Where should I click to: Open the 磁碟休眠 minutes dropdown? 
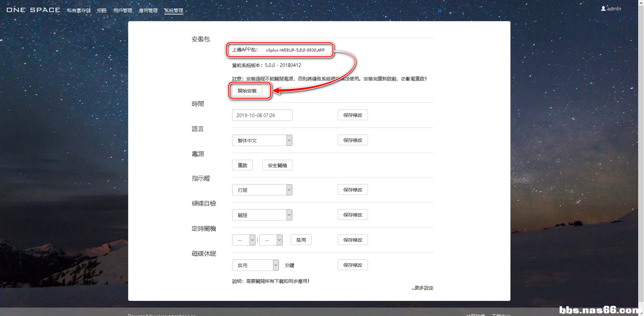pos(255,265)
